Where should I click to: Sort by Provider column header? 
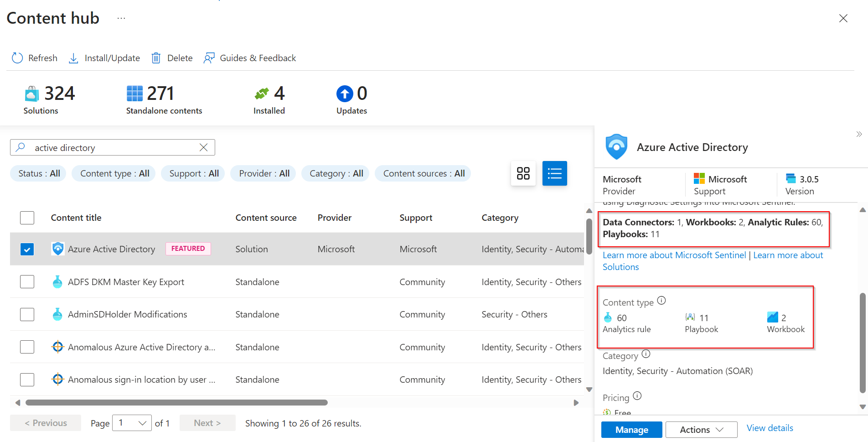click(x=335, y=218)
